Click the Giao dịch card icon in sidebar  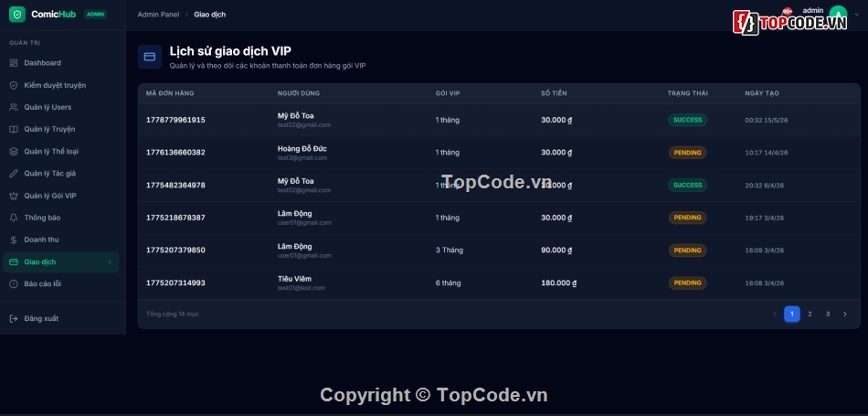tap(14, 262)
